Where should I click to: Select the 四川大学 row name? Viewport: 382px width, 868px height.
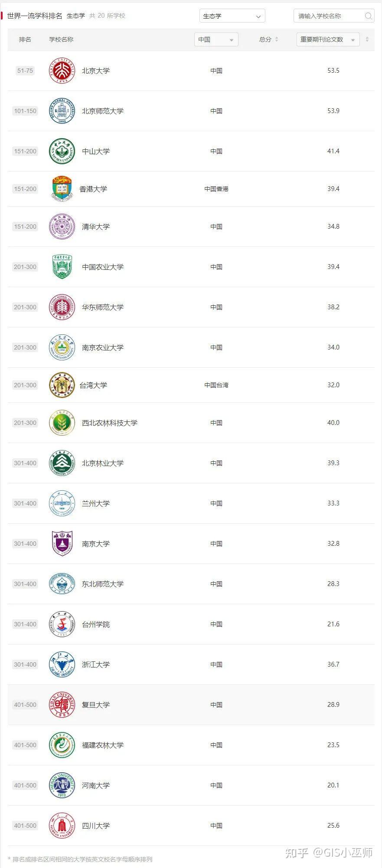tap(96, 826)
